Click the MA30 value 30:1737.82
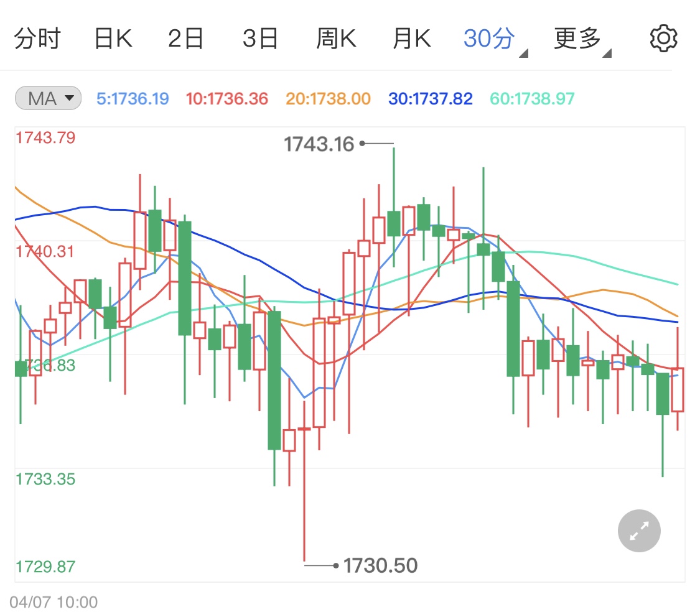The width and height of the screenshot is (700, 612). (x=431, y=99)
